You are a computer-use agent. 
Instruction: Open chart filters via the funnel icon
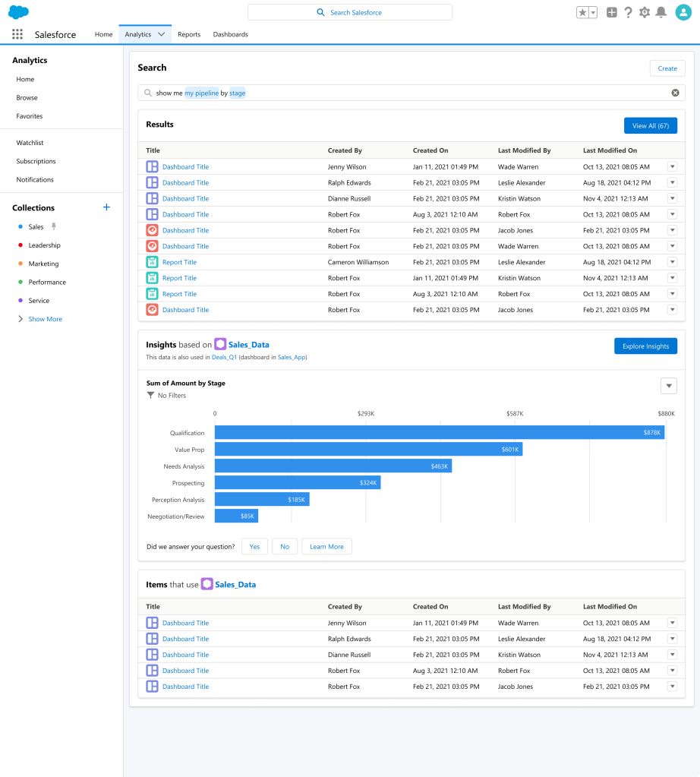click(x=150, y=395)
